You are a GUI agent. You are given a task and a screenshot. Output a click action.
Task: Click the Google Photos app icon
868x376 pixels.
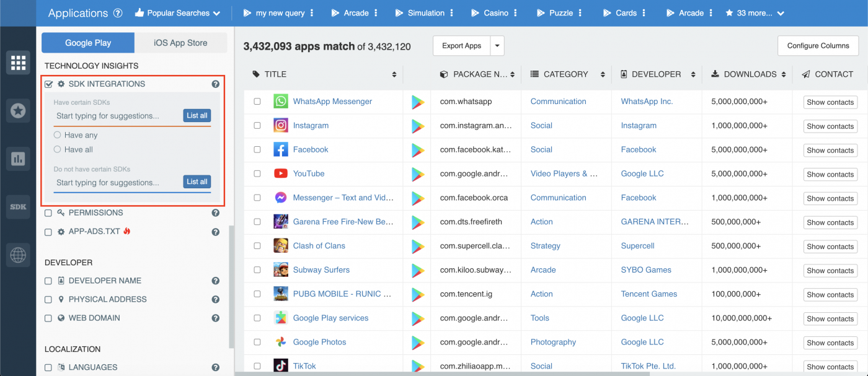click(281, 342)
